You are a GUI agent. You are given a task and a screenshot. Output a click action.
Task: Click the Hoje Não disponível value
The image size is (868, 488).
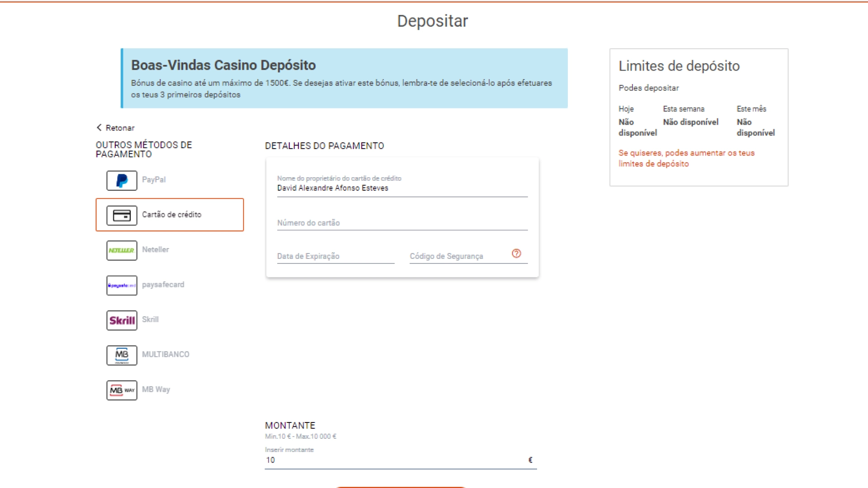pyautogui.click(x=637, y=127)
